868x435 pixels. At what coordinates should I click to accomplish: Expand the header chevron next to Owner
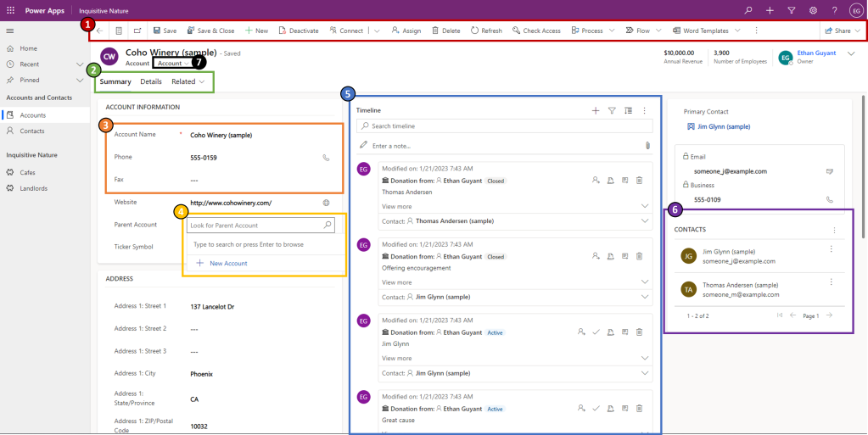[x=851, y=53]
